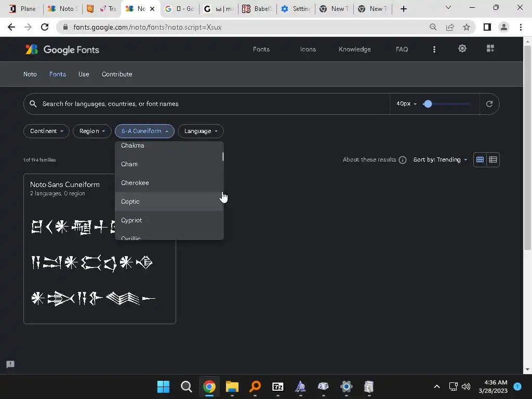Open the browser side panel icon
The width and height of the screenshot is (532, 399).
487,27
